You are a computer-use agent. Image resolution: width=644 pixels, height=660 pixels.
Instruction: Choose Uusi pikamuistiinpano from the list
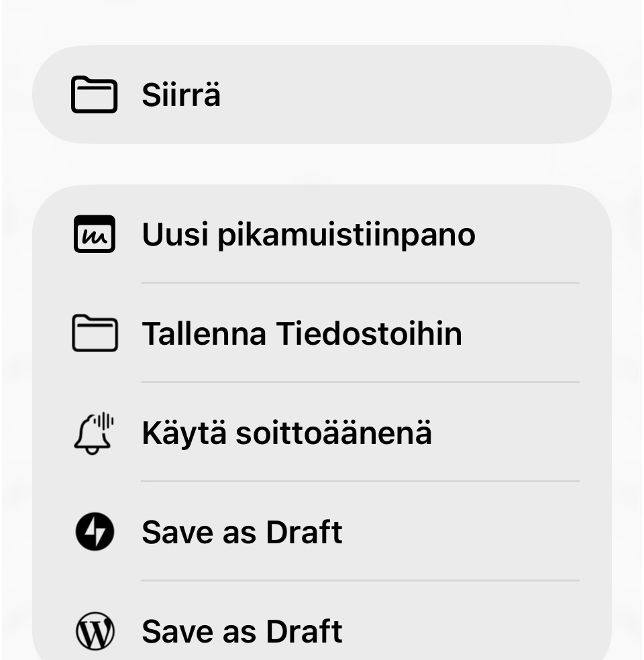309,234
